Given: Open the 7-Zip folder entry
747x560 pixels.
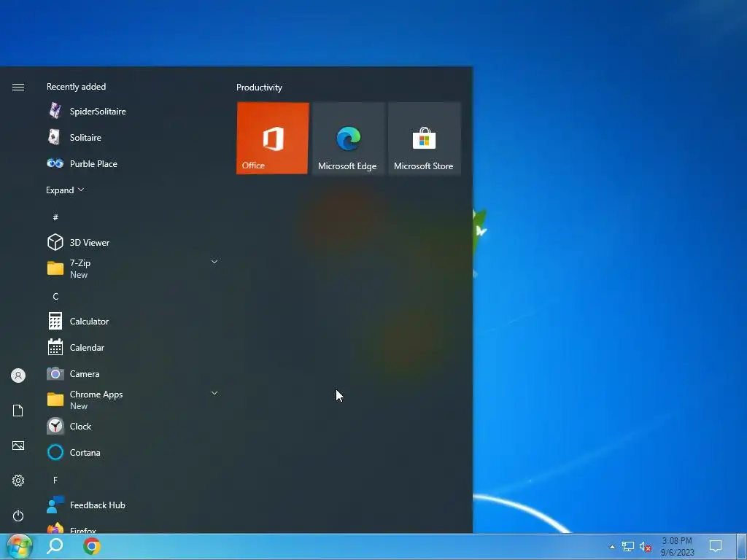Looking at the screenshot, I should [133, 268].
